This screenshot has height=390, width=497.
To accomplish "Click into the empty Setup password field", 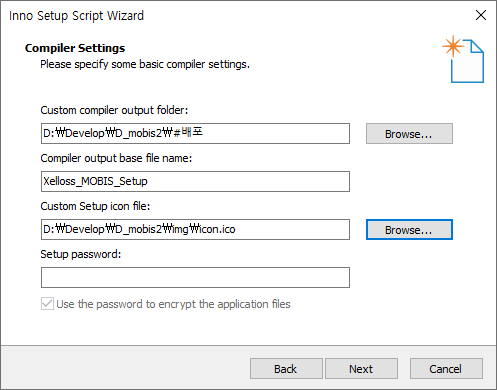I will [x=195, y=277].
